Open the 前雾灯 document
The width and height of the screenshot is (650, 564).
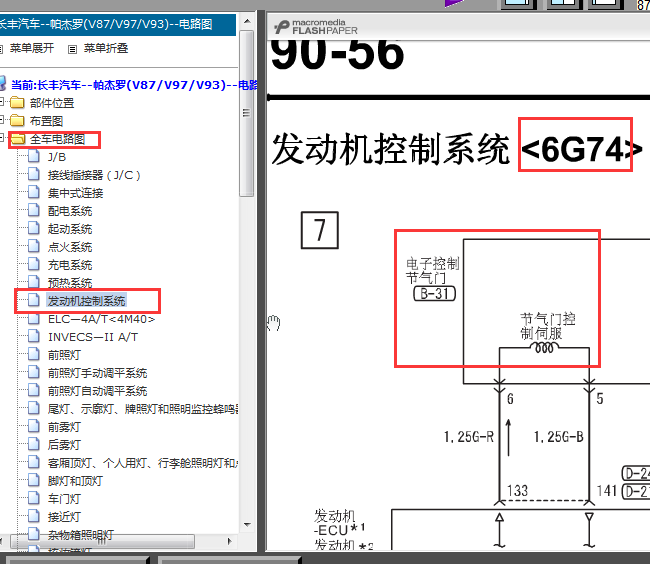point(64,427)
